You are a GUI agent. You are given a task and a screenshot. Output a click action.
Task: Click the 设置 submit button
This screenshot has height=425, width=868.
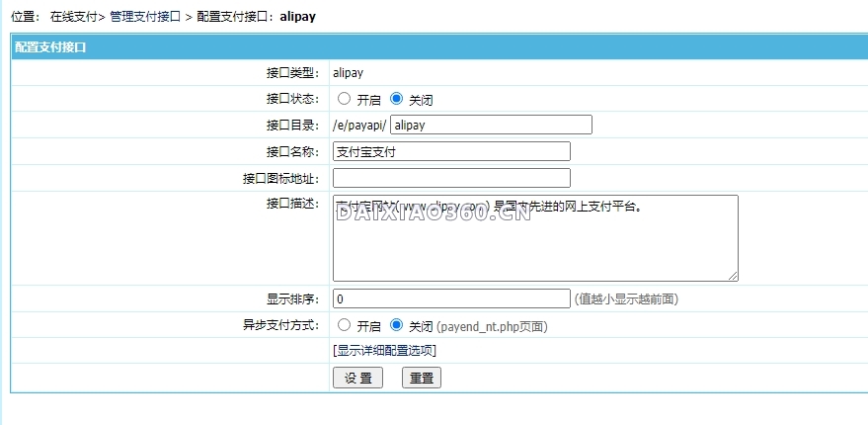357,378
